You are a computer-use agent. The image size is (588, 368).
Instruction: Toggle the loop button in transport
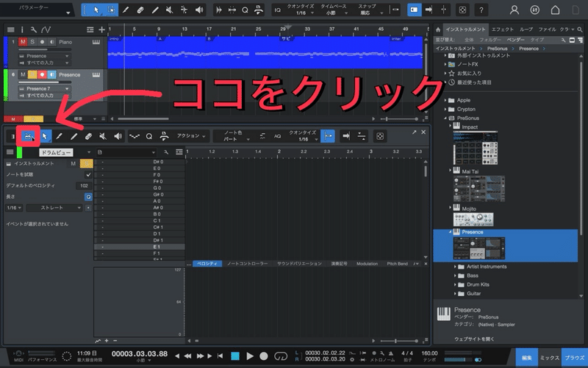point(281,355)
